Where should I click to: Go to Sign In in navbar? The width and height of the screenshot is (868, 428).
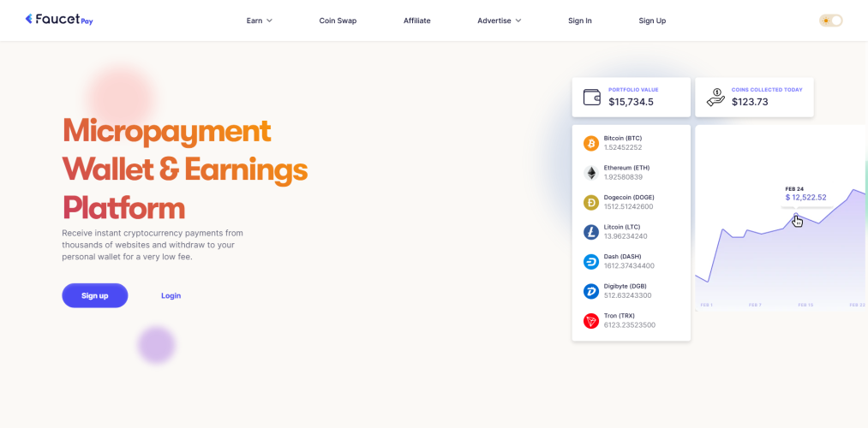click(x=579, y=21)
